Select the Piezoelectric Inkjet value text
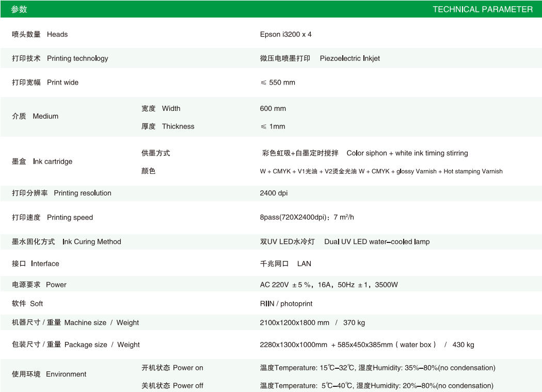This screenshot has height=392, width=542. point(349,58)
